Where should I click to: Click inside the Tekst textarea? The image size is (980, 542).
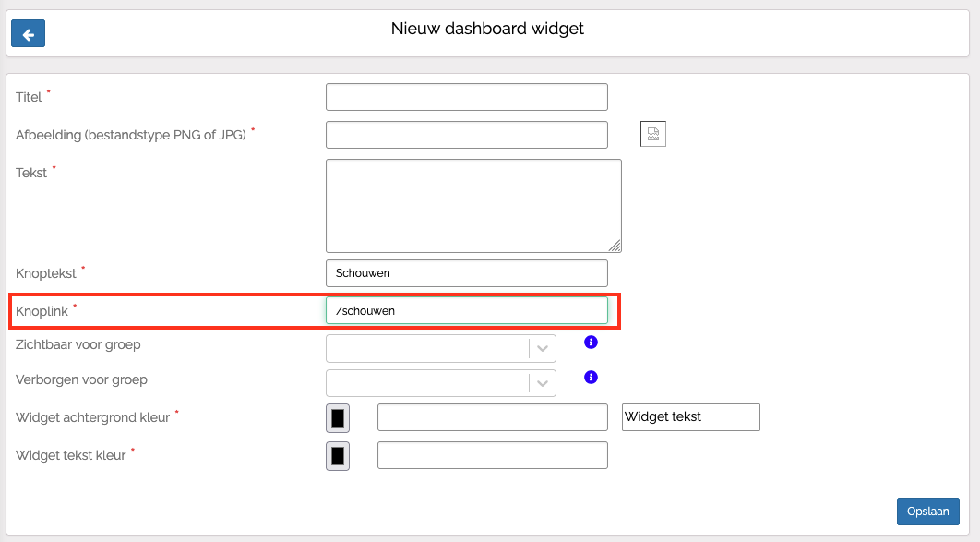pos(472,205)
